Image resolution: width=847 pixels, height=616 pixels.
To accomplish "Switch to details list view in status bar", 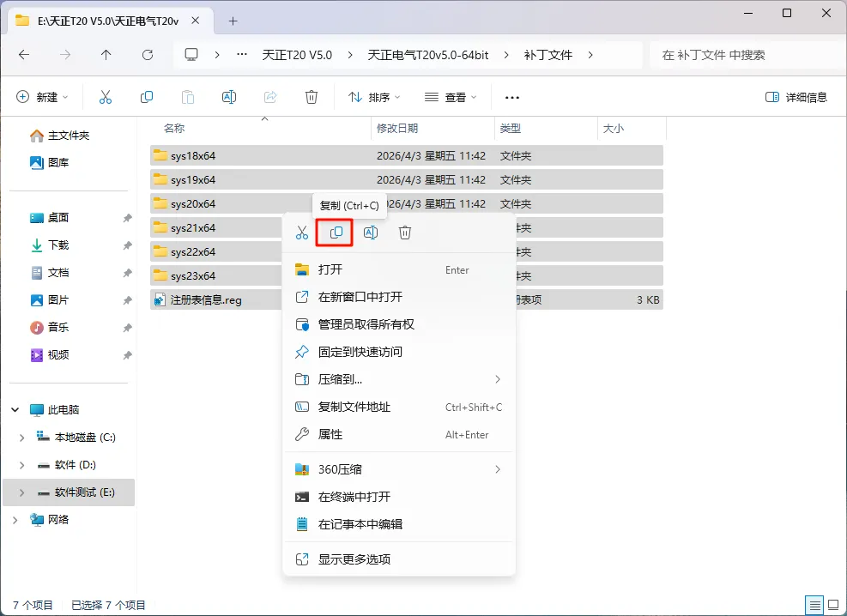I will 814,605.
